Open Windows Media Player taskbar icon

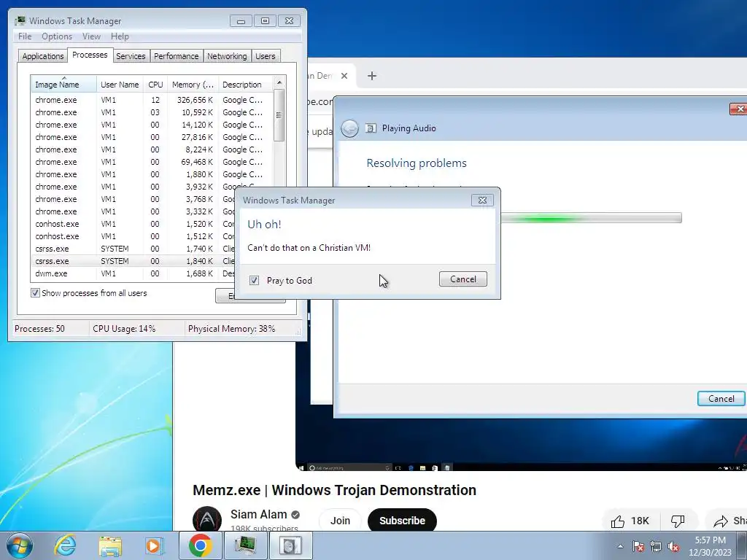tap(154, 545)
